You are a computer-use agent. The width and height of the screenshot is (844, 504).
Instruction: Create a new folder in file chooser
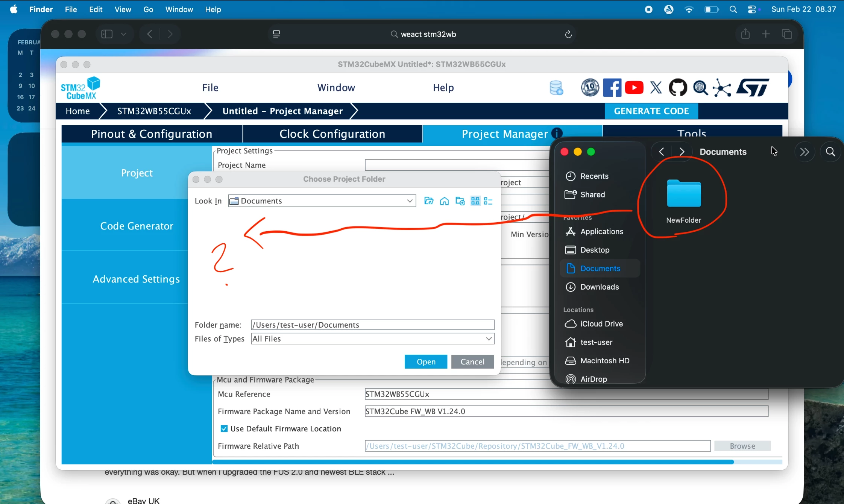(x=460, y=201)
